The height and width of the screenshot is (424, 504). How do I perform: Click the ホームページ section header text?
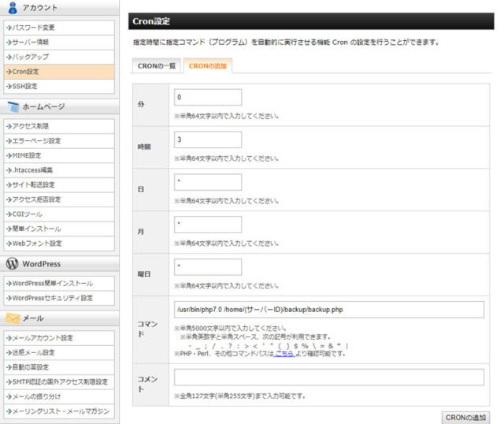coord(43,107)
